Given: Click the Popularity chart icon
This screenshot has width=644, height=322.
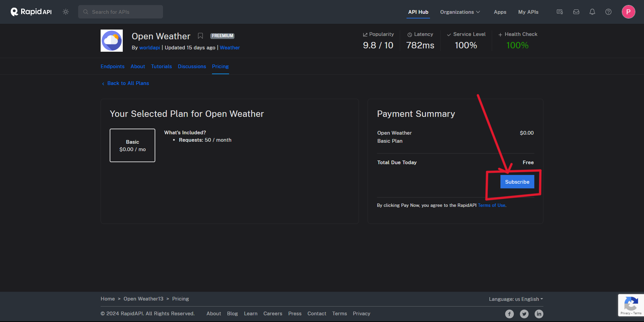Looking at the screenshot, I should tap(365, 35).
